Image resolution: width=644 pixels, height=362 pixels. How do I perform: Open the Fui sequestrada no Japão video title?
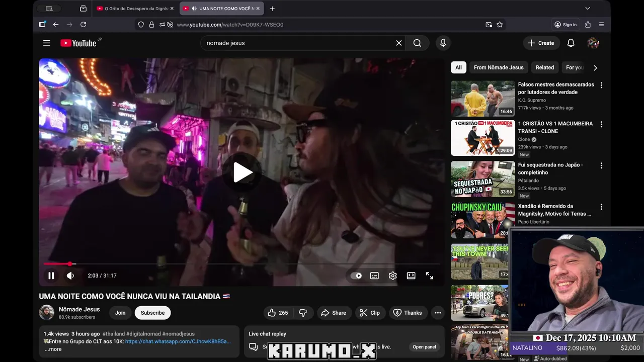[x=550, y=169]
